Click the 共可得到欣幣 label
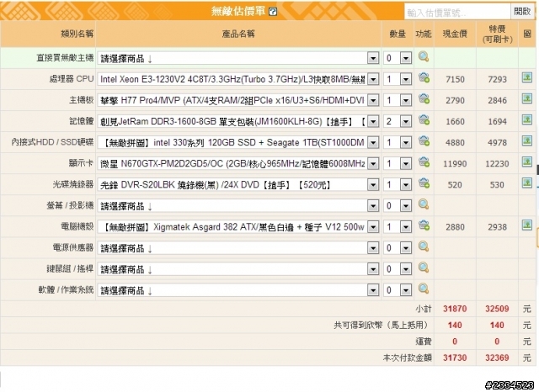539x392 pixels. tap(382, 325)
